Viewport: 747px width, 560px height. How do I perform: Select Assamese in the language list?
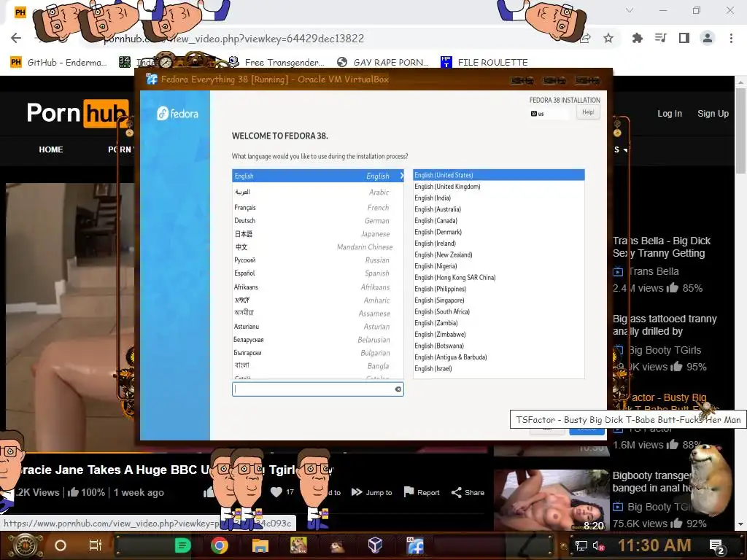coord(318,314)
